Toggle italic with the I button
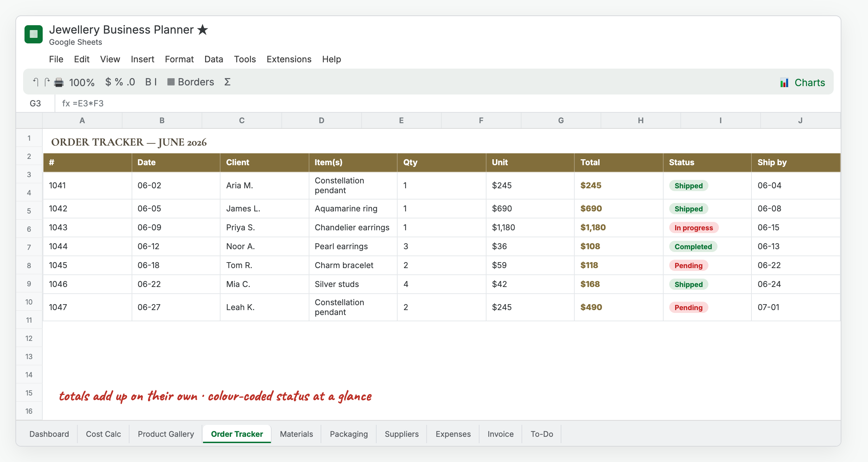The image size is (868, 462). (155, 82)
